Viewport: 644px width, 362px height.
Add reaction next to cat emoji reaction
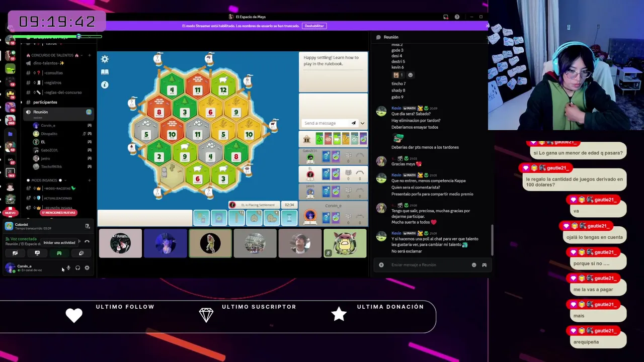click(x=410, y=75)
